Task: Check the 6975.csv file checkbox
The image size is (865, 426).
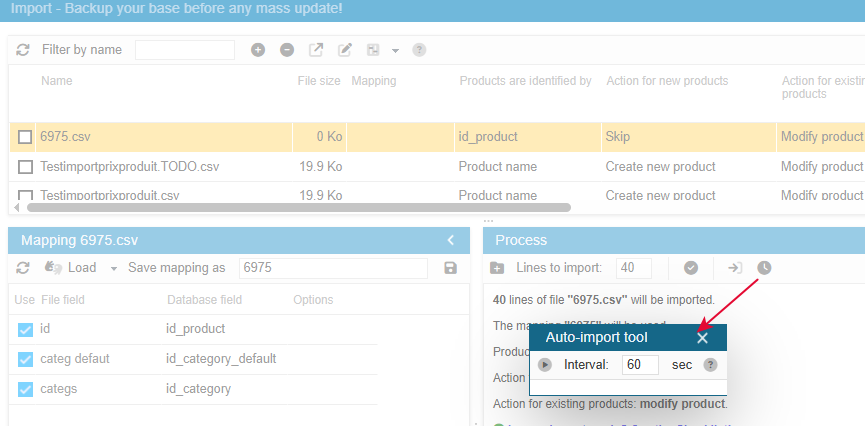Action: tap(26, 137)
